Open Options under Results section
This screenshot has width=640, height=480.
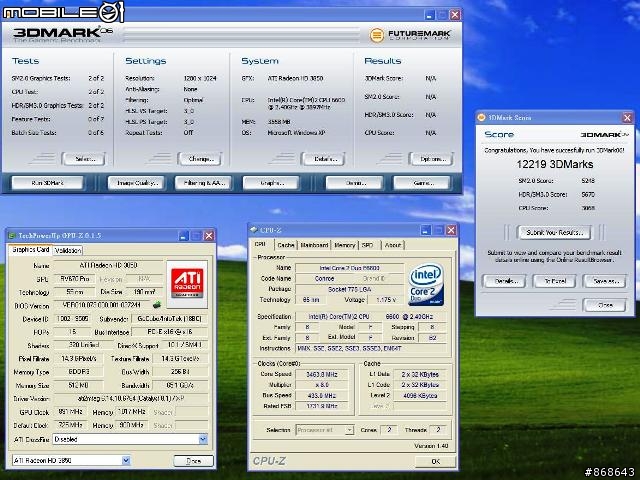(431, 159)
